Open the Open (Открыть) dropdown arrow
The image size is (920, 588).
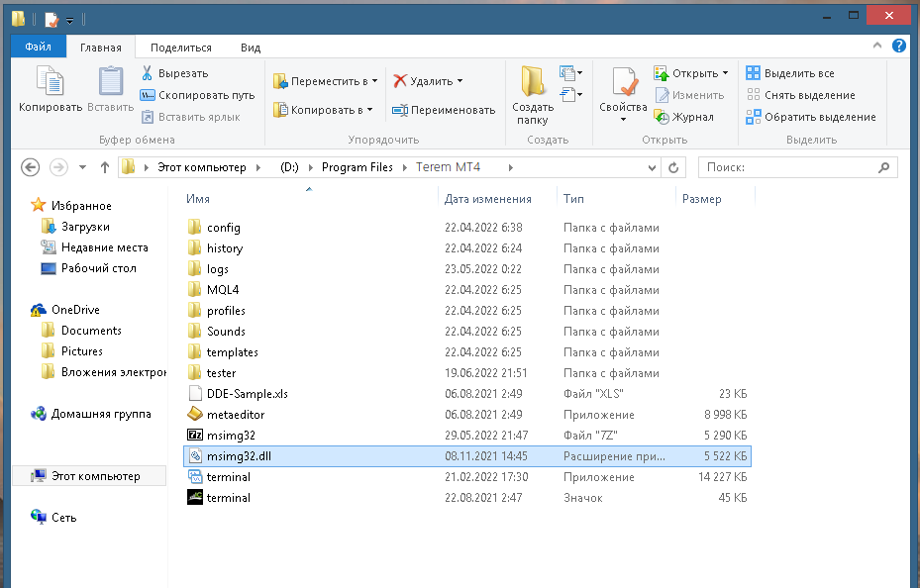pyautogui.click(x=725, y=72)
